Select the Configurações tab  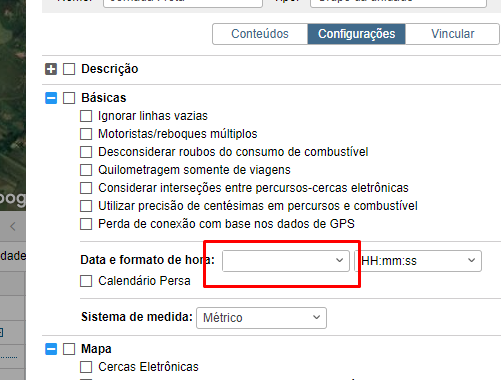(x=356, y=34)
